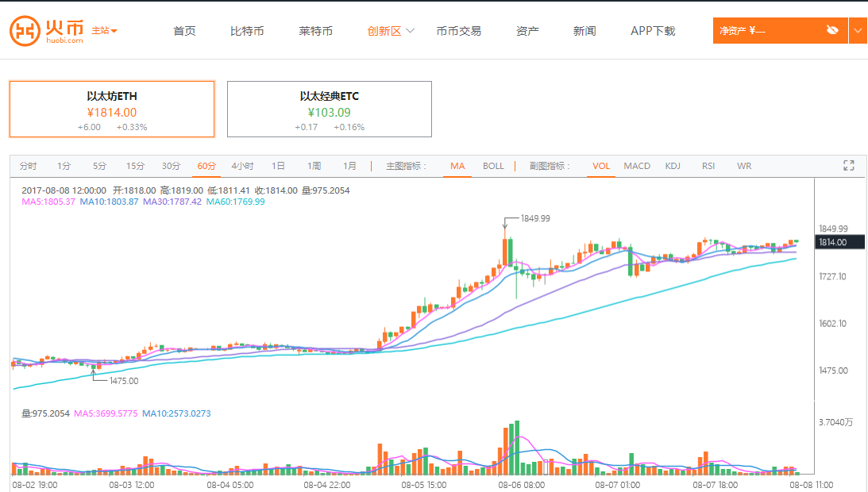The height and width of the screenshot is (492, 868).
Task: Click the Huobi logo icon
Action: point(25,31)
